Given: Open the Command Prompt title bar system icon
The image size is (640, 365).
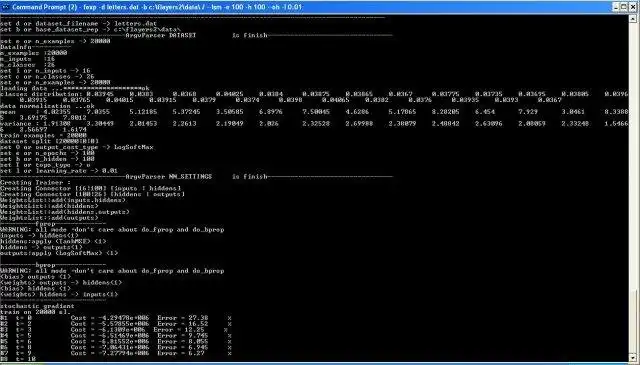Looking at the screenshot, I should click(6, 7).
